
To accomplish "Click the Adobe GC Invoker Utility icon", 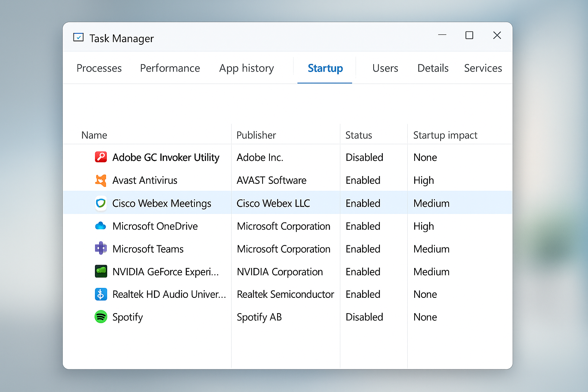I will click(101, 157).
